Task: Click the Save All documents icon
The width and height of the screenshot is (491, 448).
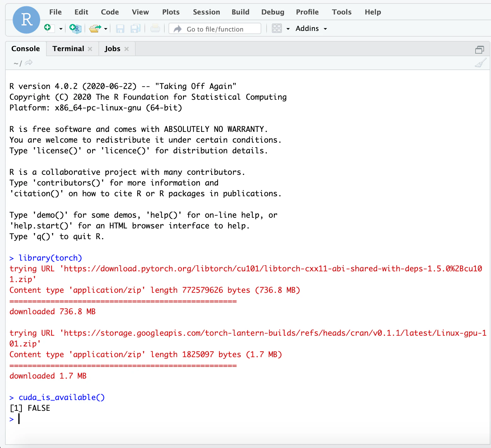Action: pos(136,29)
